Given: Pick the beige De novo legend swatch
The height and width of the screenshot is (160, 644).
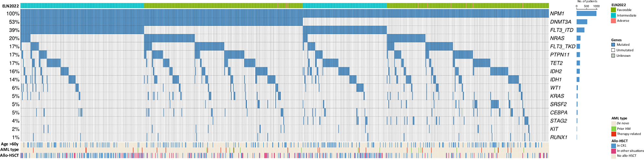Looking at the screenshot, I should (614, 123).
